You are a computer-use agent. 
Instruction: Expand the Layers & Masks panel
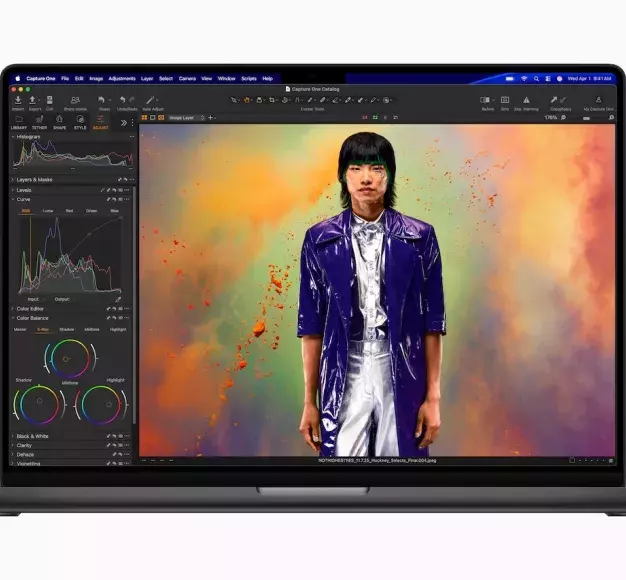(35, 180)
